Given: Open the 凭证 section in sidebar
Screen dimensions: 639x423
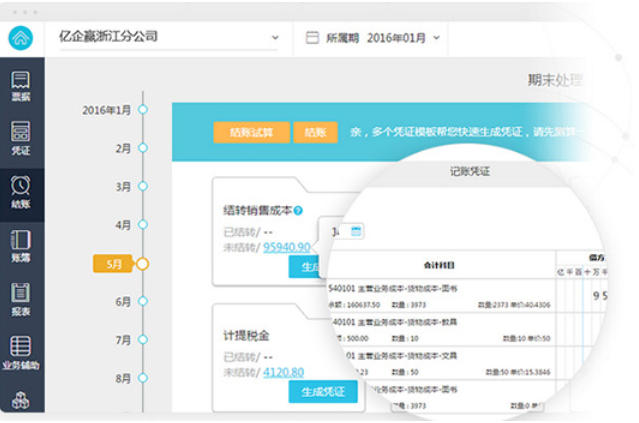Looking at the screenshot, I should coord(20,139).
